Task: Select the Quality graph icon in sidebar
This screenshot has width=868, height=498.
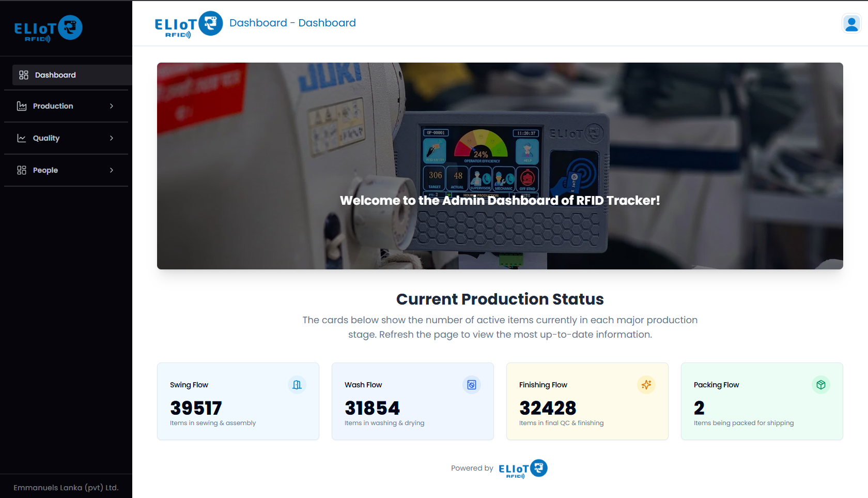Action: [21, 138]
